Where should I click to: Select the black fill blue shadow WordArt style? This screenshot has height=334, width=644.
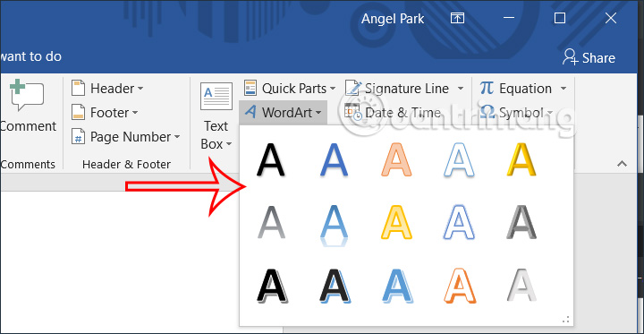(335, 286)
